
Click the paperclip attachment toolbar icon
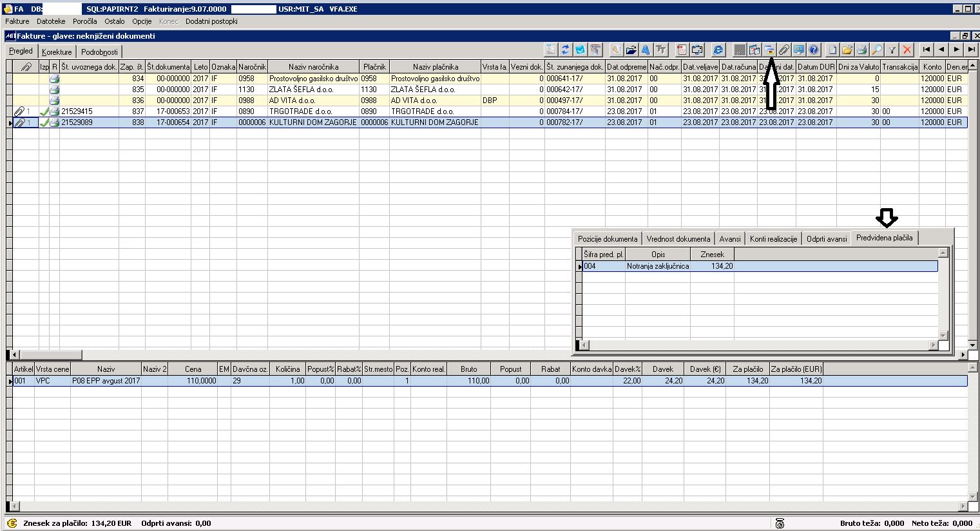(x=783, y=50)
